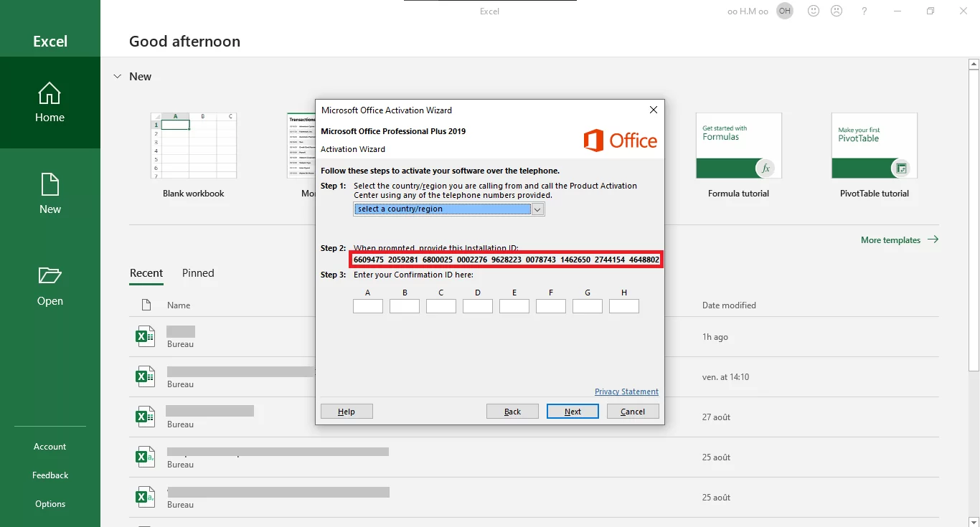Click the Help button in wizard
Viewport: 980px width, 527px height.
coord(347,412)
